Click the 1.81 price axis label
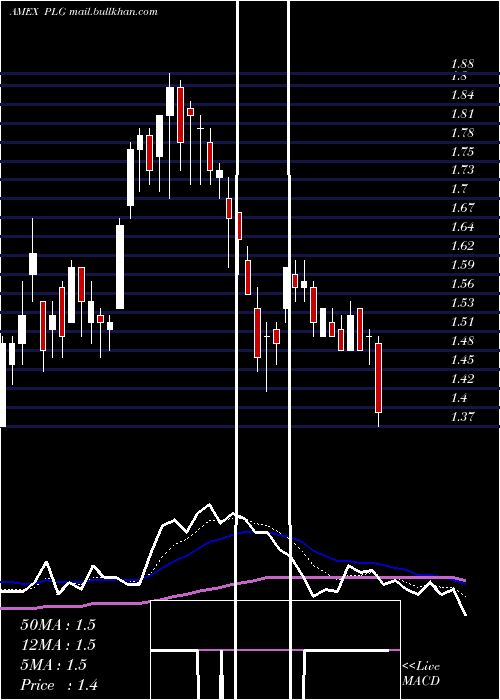 462,114
